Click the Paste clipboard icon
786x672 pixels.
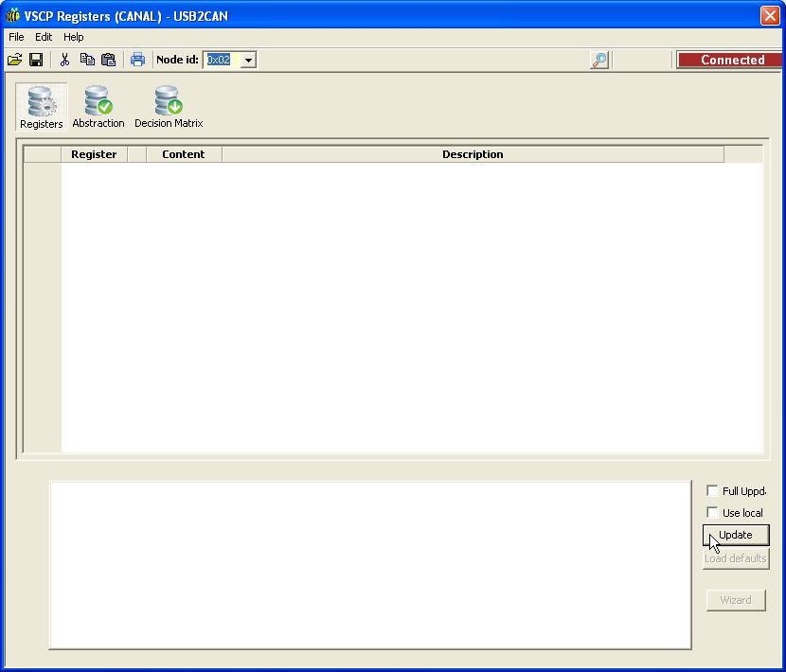[109, 60]
